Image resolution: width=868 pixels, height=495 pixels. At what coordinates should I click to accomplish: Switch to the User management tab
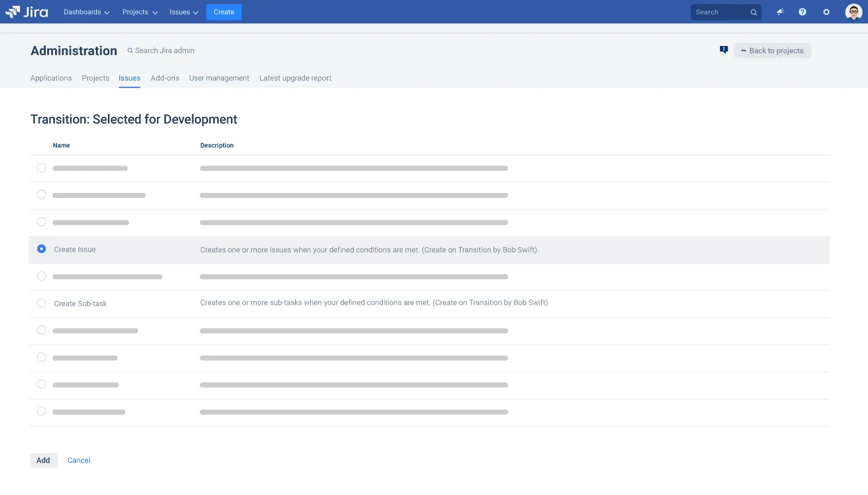[x=219, y=78]
